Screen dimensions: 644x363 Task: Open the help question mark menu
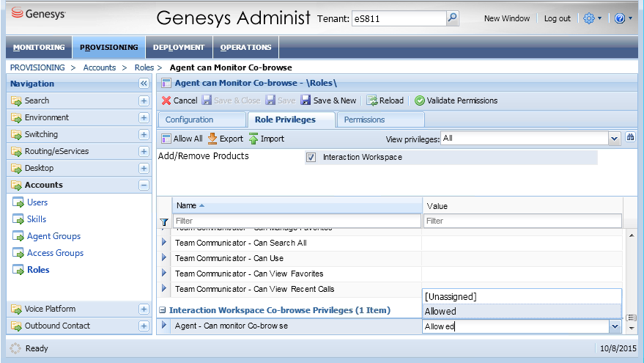(x=623, y=18)
